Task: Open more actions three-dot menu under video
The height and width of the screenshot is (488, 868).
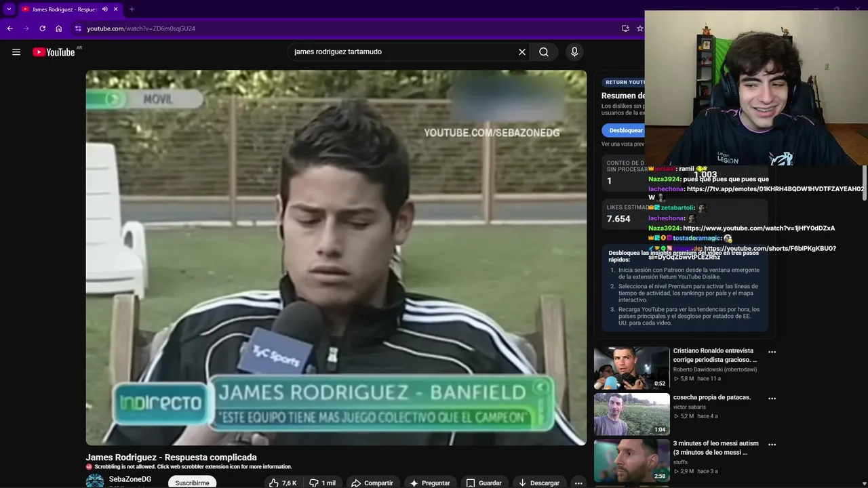Action: (x=578, y=483)
